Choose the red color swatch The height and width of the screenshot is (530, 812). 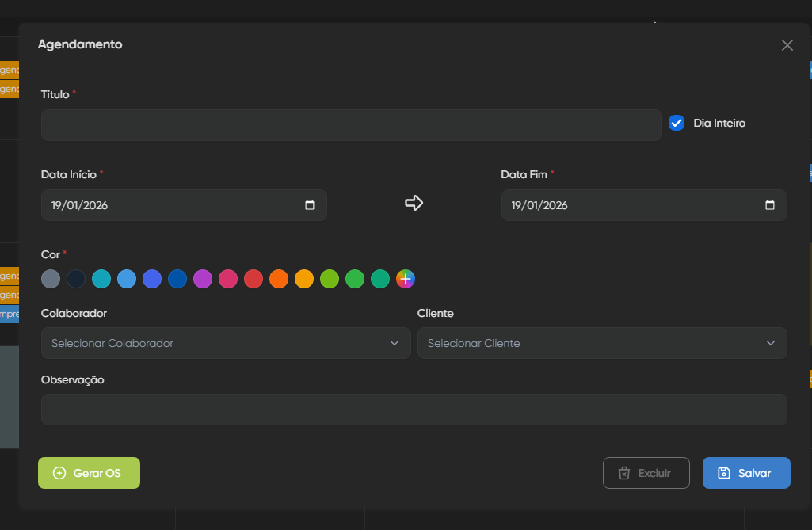point(254,279)
